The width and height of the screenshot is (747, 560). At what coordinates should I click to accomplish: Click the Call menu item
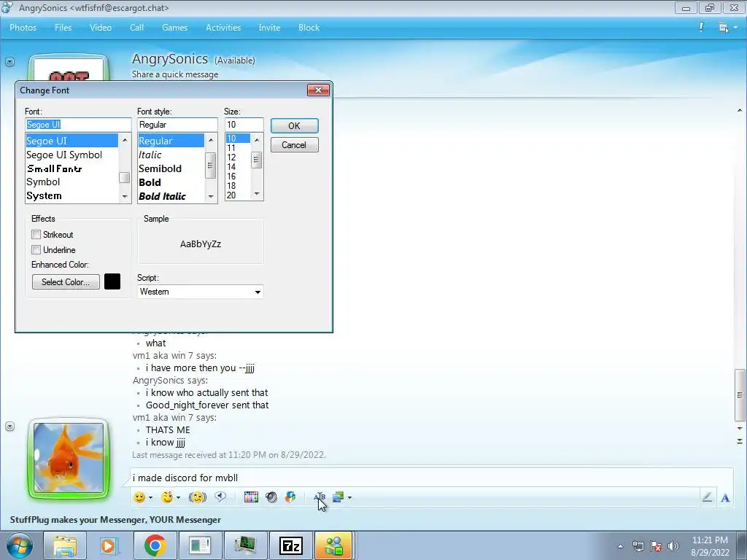pos(136,28)
